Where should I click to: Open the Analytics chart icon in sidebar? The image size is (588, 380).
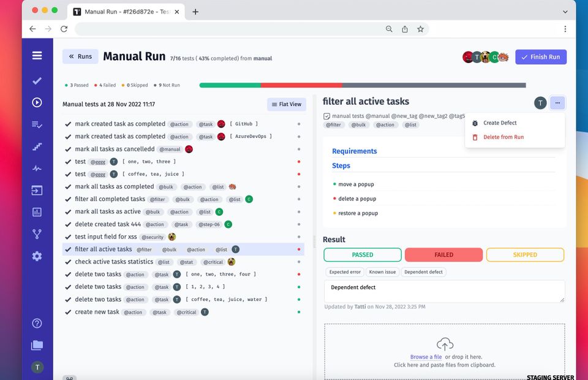click(x=37, y=212)
